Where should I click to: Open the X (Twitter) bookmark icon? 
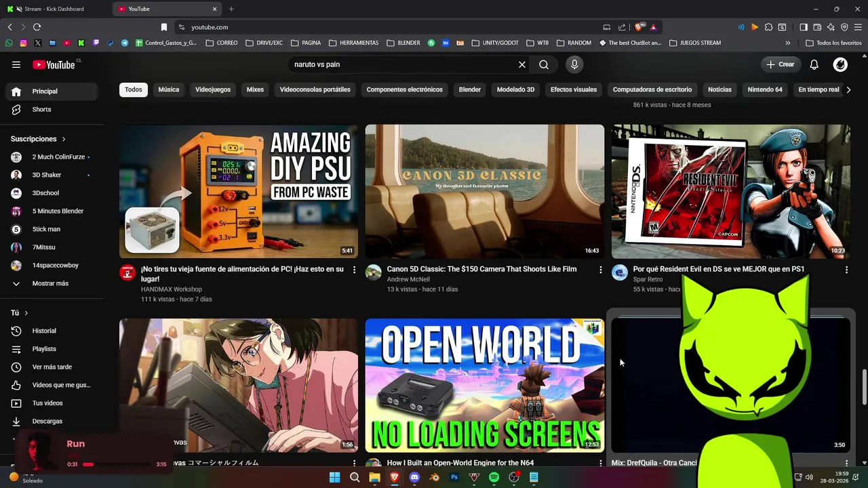point(37,43)
